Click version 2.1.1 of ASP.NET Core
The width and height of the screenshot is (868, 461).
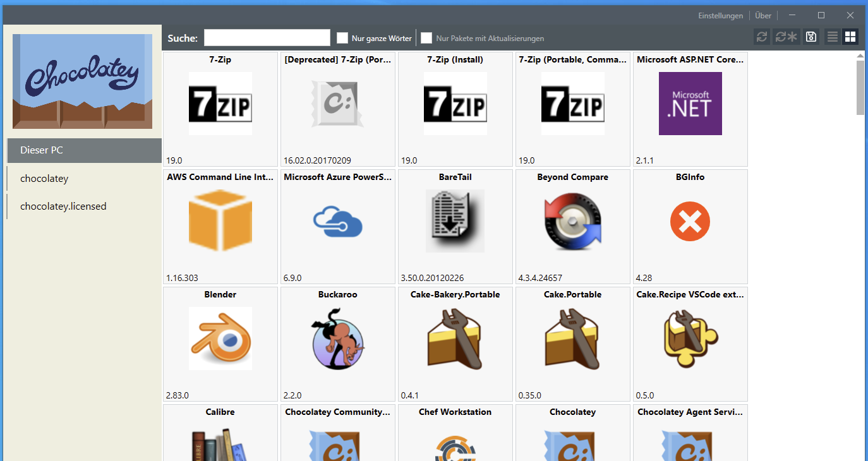tap(646, 160)
